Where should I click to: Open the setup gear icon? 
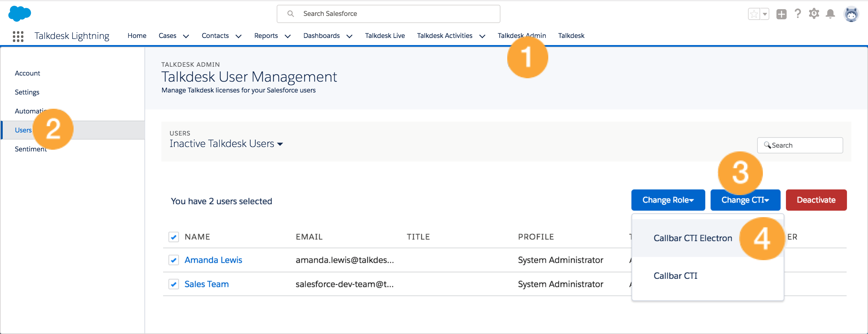[x=814, y=14]
